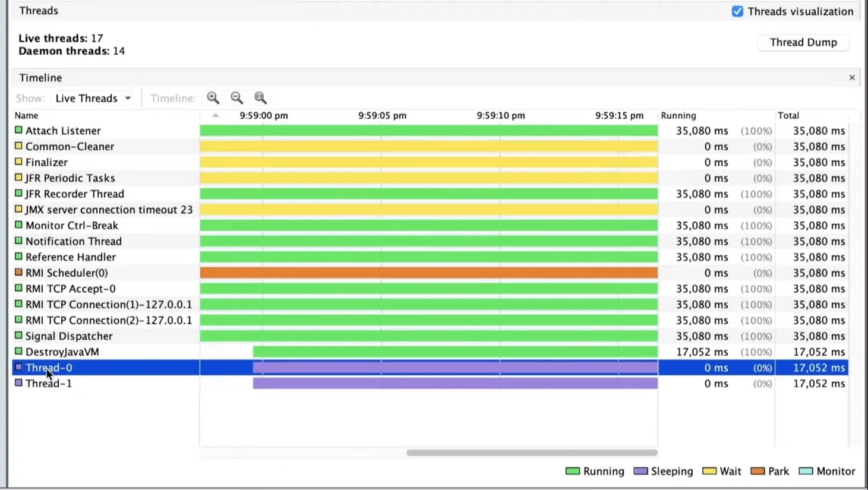Click the 35,080 ms running value for Attach Listener

[702, 131]
